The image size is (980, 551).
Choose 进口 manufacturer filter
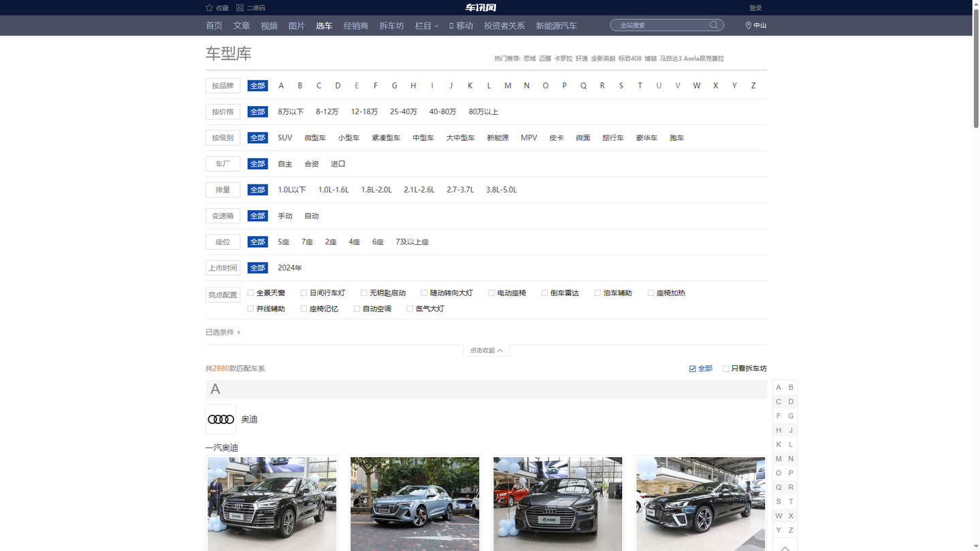click(338, 164)
